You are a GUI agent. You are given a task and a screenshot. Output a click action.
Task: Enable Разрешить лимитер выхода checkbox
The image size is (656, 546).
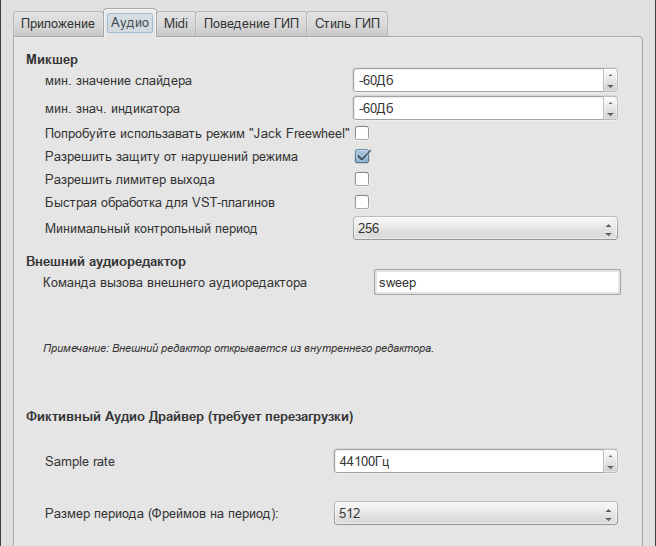(362, 179)
